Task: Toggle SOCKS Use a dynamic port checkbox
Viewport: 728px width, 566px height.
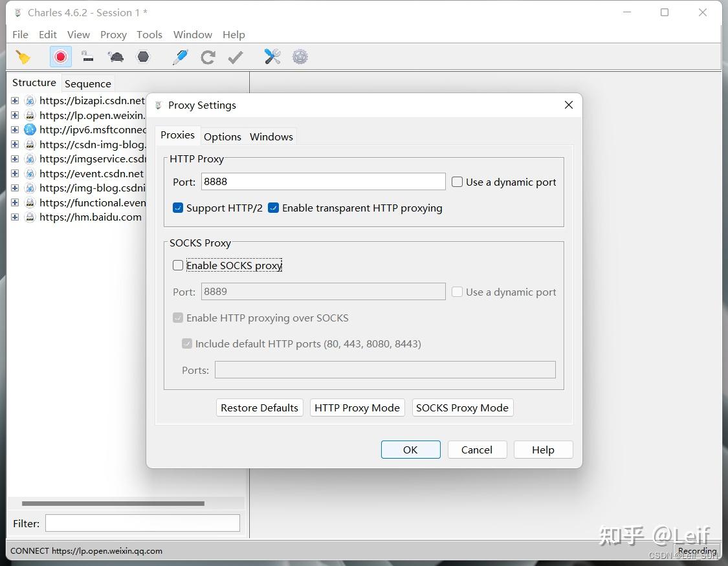Action: 457,292
